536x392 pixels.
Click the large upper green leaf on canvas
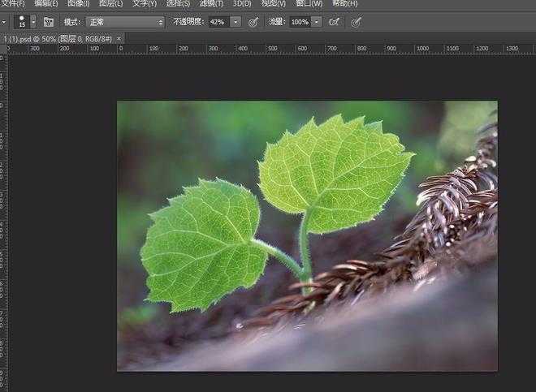(x=333, y=170)
